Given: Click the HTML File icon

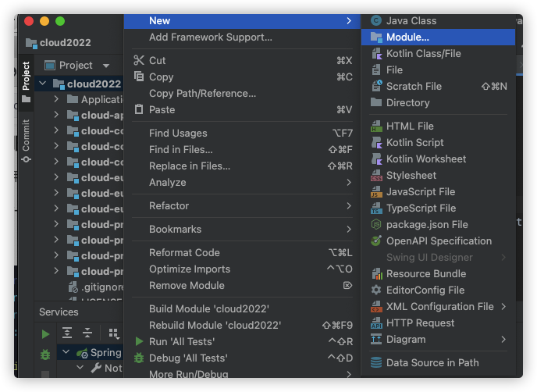Looking at the screenshot, I should pyautogui.click(x=376, y=126).
